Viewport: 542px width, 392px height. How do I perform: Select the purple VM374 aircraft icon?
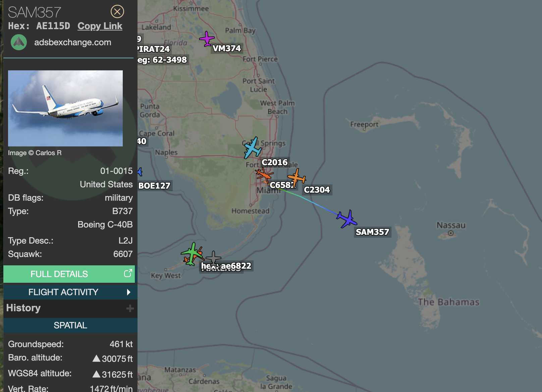[x=207, y=39]
